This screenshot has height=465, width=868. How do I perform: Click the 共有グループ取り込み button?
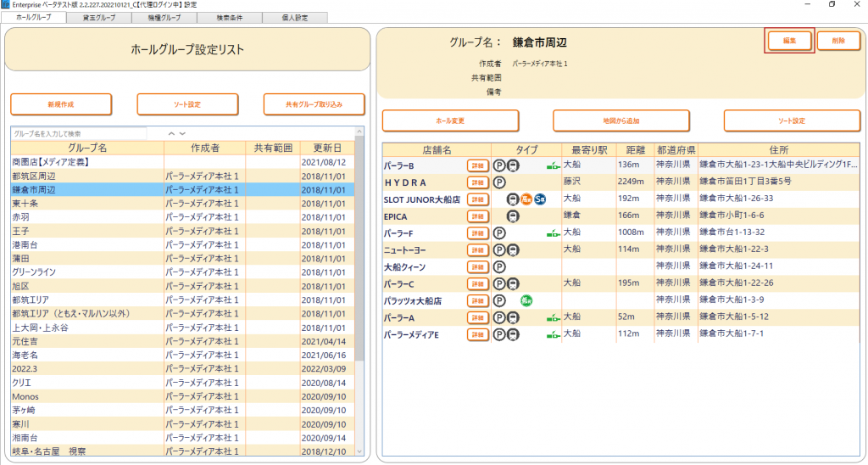point(314,104)
